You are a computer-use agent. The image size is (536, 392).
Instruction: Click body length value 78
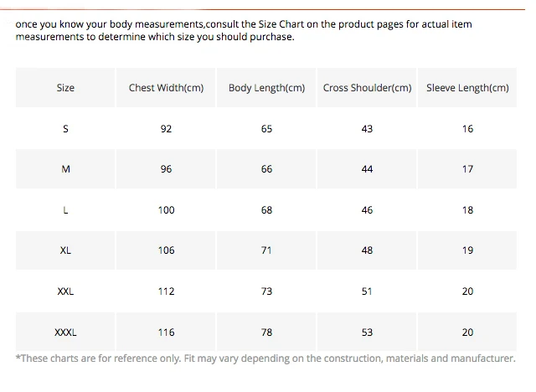(x=266, y=333)
